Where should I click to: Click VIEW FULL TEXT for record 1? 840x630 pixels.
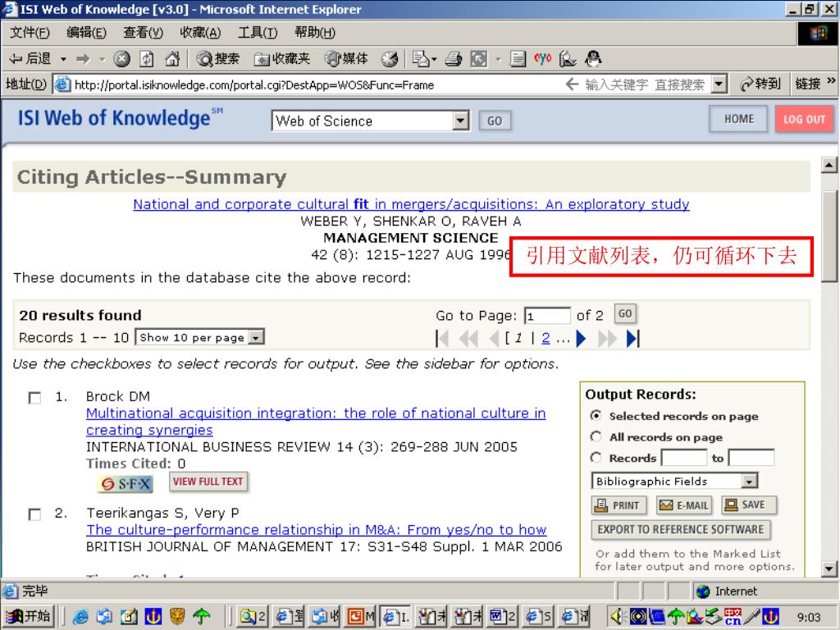point(208,482)
